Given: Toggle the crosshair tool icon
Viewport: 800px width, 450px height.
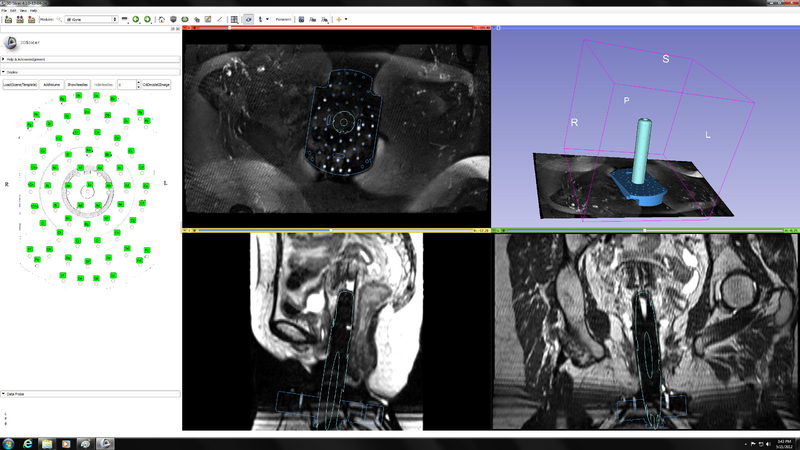Looking at the screenshot, I should point(337,19).
